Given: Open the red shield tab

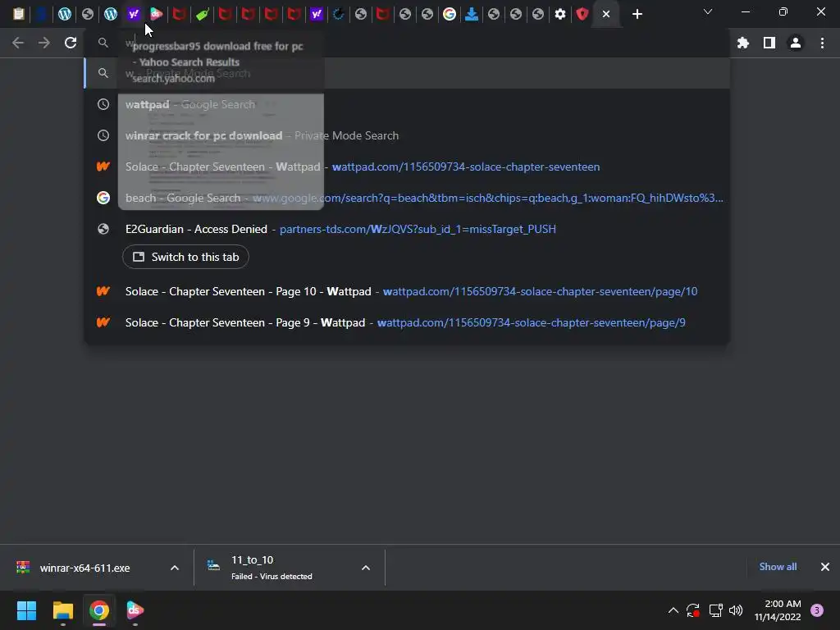Looking at the screenshot, I should [x=582, y=14].
